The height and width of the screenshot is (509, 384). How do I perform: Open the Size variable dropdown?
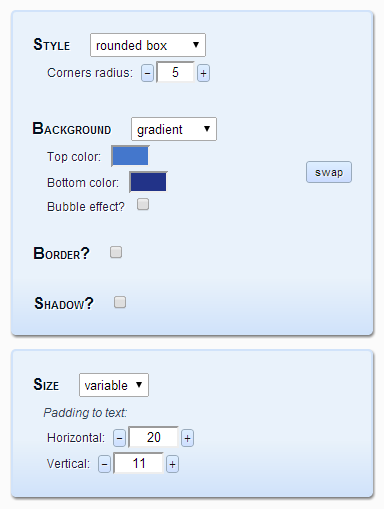[x=114, y=385]
